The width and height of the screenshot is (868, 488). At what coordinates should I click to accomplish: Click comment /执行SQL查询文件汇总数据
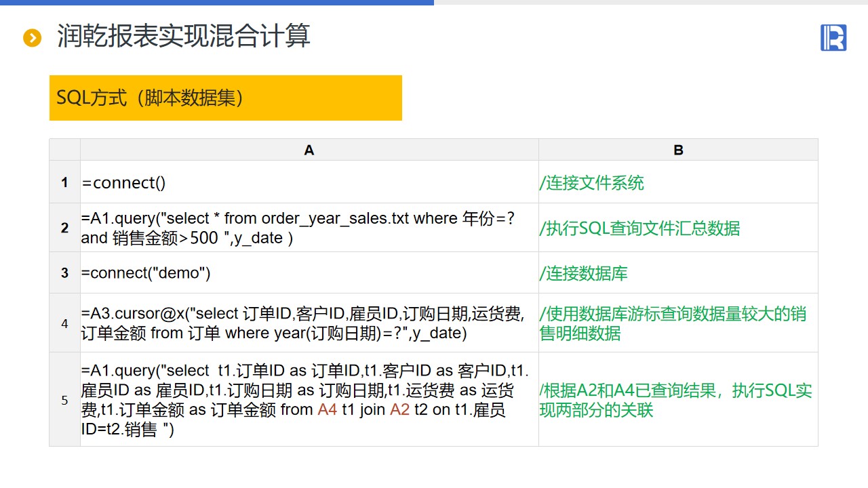(x=640, y=228)
